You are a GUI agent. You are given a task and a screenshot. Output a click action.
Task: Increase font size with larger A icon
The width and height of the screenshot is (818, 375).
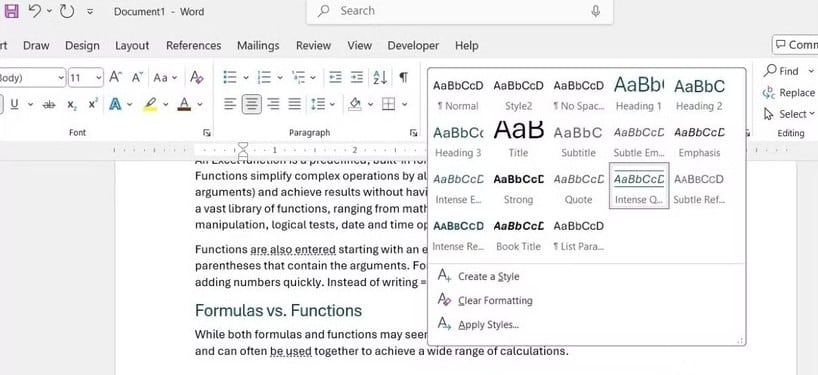tap(115, 78)
